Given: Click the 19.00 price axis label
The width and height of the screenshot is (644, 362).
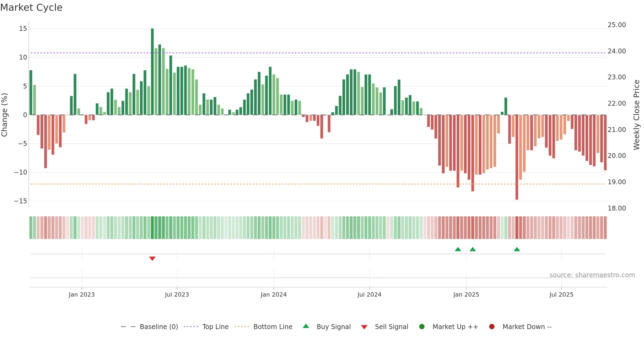Looking at the screenshot, I should (617, 182).
